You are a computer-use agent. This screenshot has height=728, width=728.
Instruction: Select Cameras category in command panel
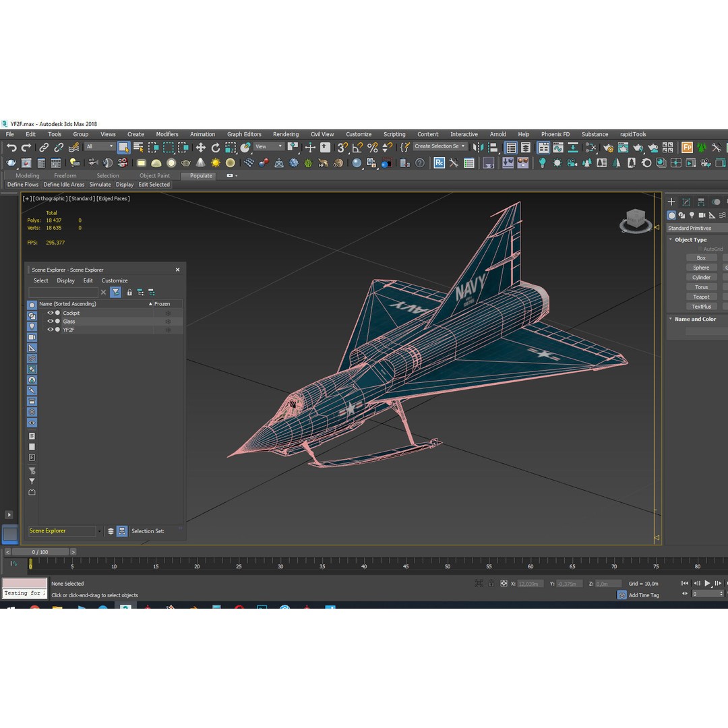(702, 215)
